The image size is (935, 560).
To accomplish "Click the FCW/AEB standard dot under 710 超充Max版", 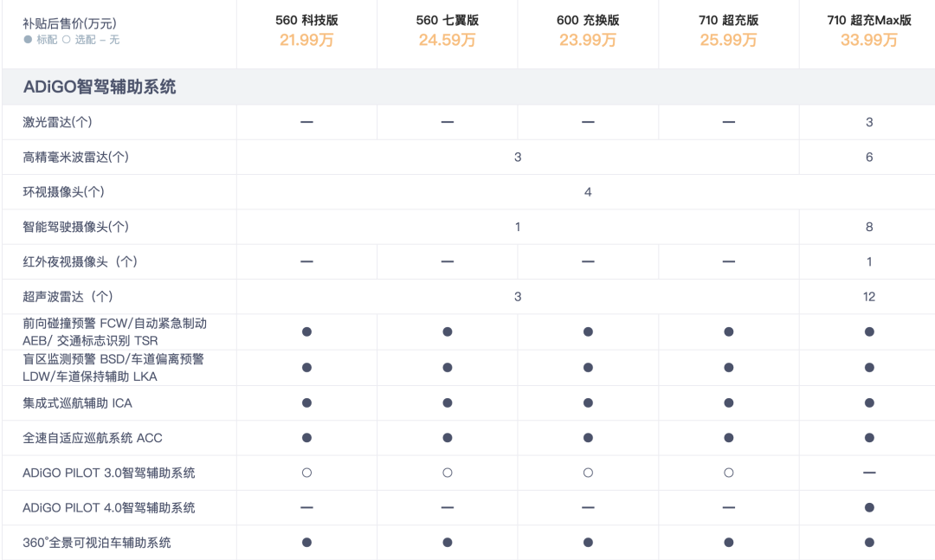I will tap(869, 331).
